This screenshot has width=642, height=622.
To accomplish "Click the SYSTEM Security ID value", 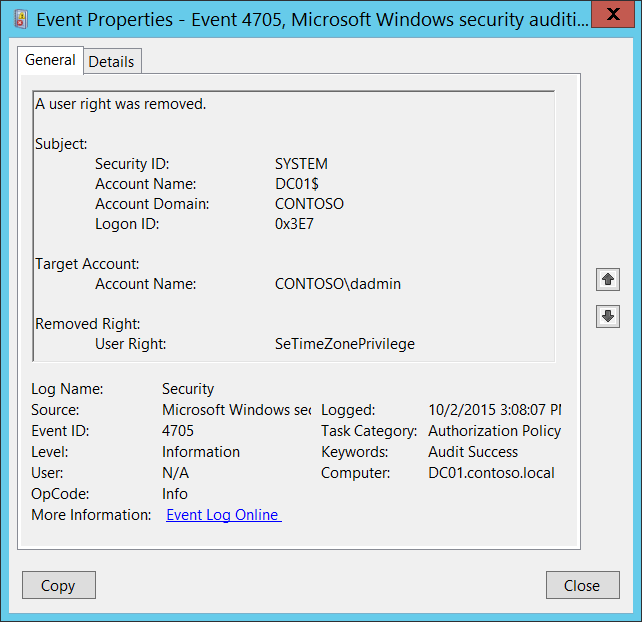I will (301, 164).
